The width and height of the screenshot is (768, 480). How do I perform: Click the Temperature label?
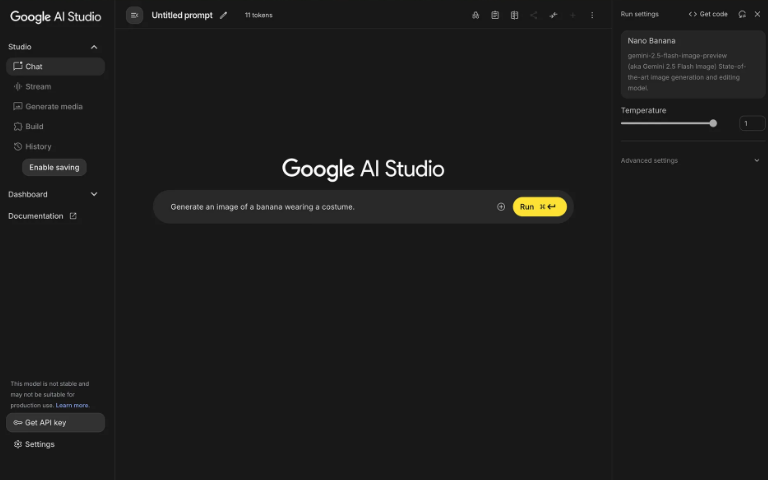pyautogui.click(x=644, y=111)
